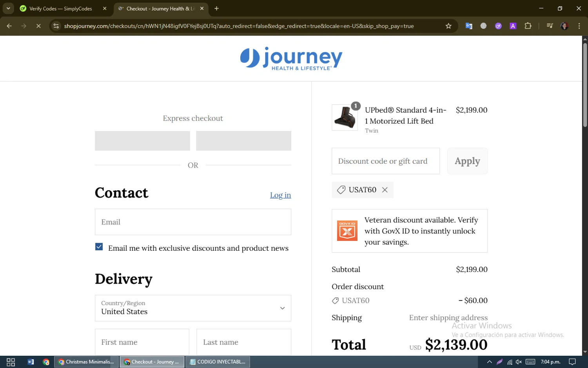Screen dimensions: 588x368
Task: Click the First name field
Action: 142,342
